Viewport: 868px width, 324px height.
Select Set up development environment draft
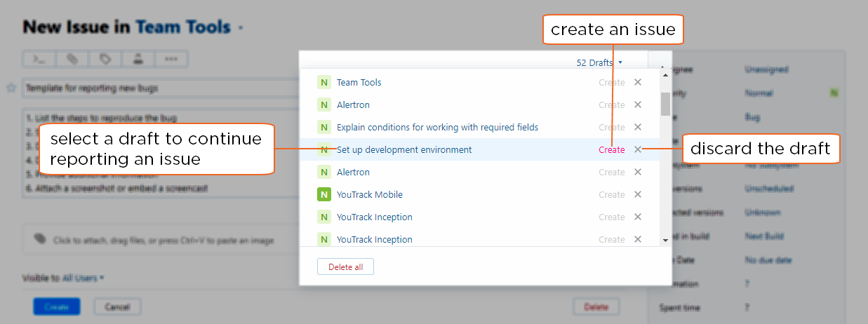click(404, 149)
